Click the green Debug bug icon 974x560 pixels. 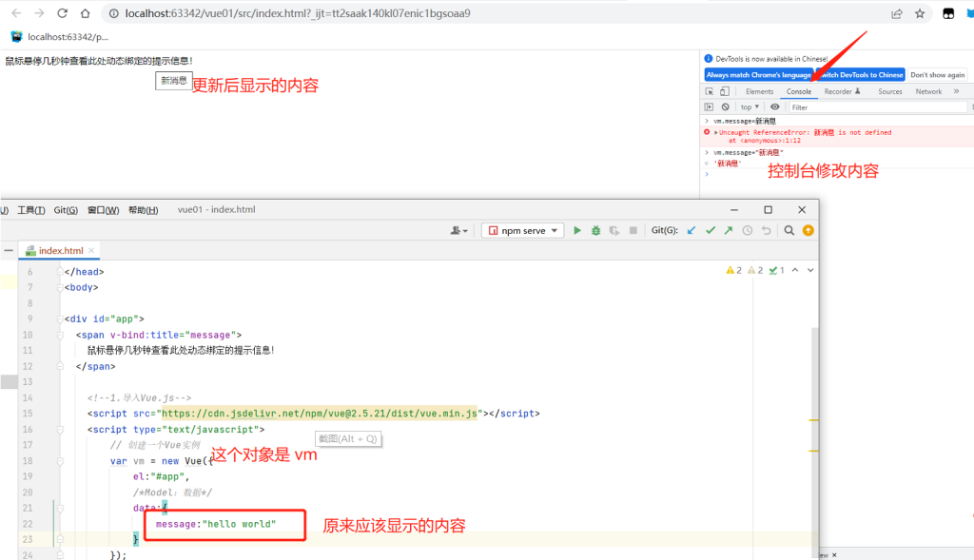[595, 230]
